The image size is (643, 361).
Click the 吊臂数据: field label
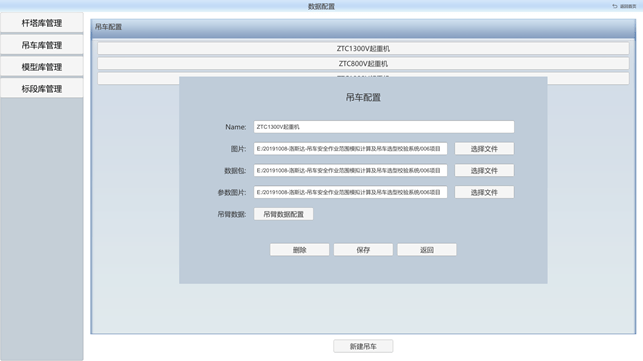point(232,214)
